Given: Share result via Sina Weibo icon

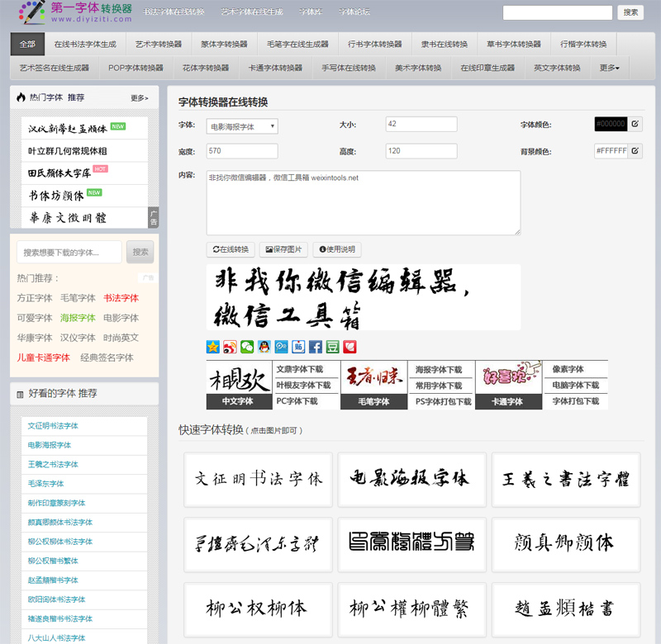Looking at the screenshot, I should (231, 347).
